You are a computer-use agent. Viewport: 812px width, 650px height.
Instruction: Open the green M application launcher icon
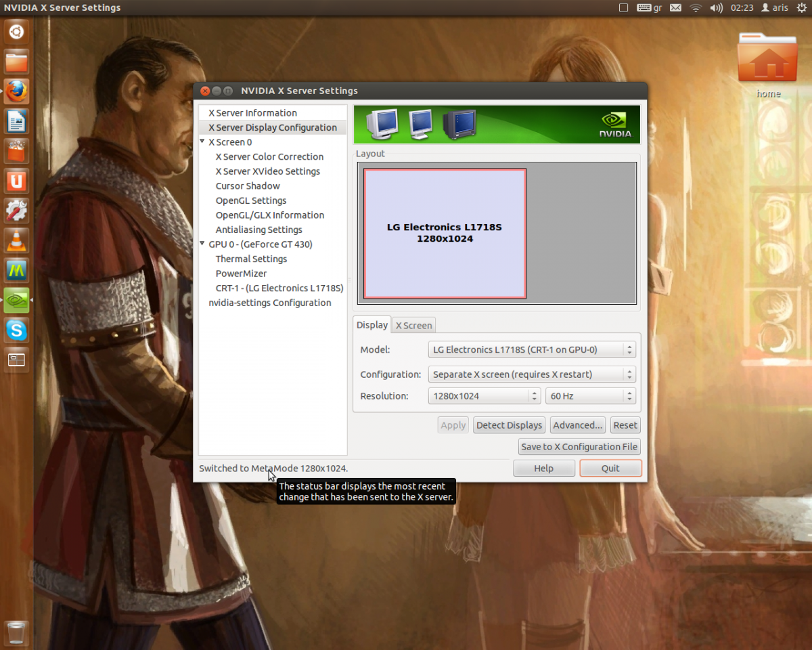coord(17,270)
